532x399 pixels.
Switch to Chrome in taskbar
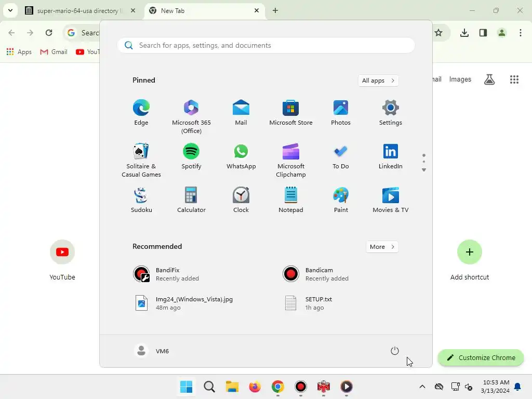coord(277,387)
